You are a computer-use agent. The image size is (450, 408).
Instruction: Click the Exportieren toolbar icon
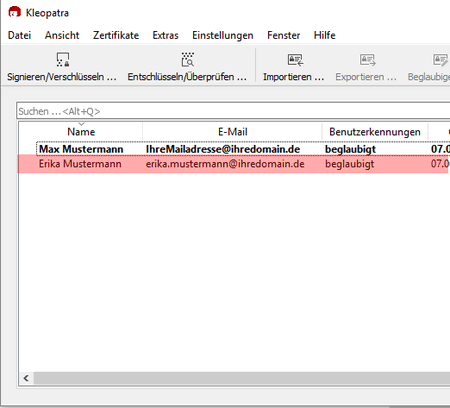(x=367, y=60)
